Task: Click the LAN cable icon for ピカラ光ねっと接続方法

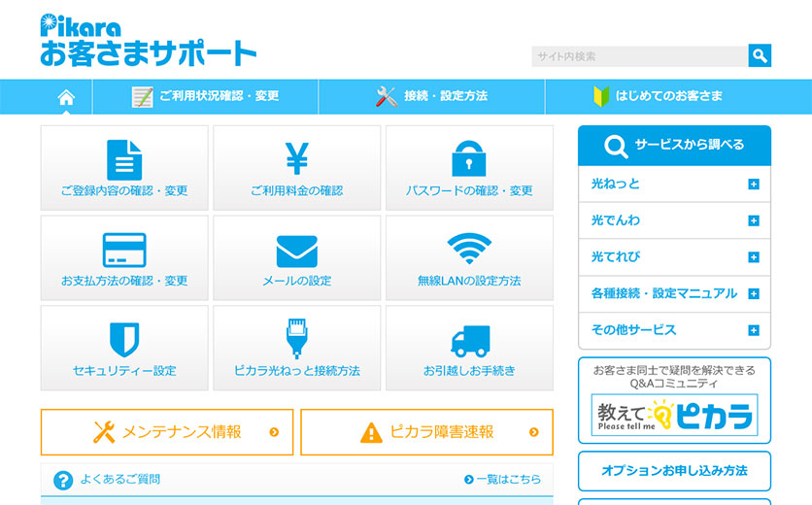Action: point(297,338)
